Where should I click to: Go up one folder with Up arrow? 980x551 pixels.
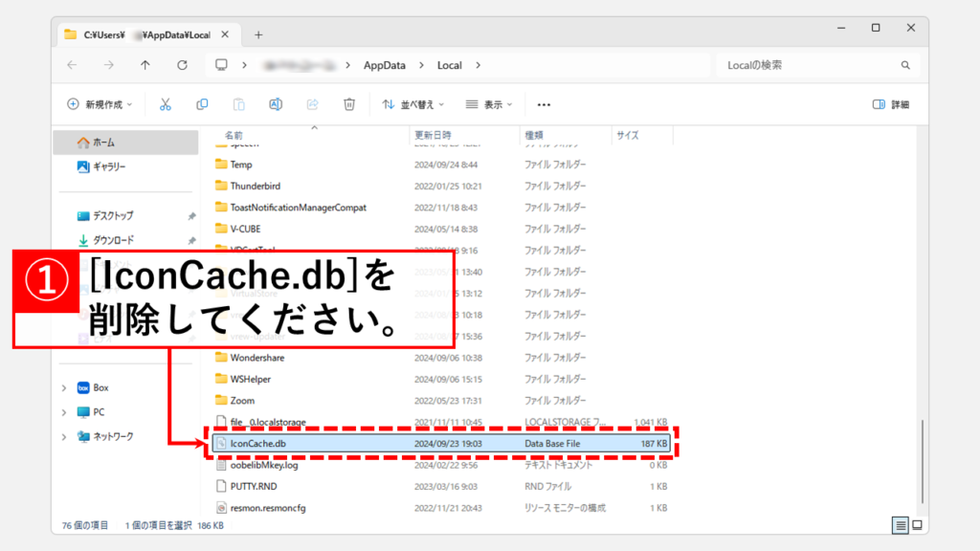coord(145,65)
